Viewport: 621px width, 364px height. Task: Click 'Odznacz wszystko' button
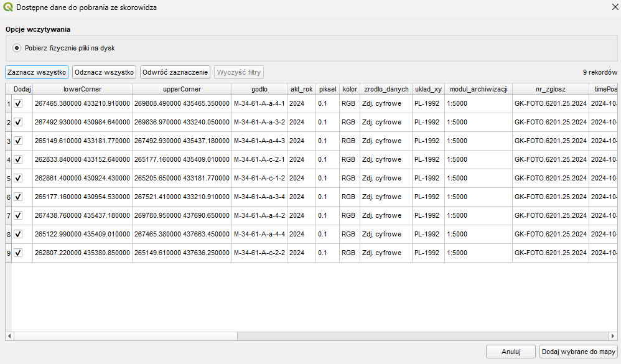tap(104, 72)
